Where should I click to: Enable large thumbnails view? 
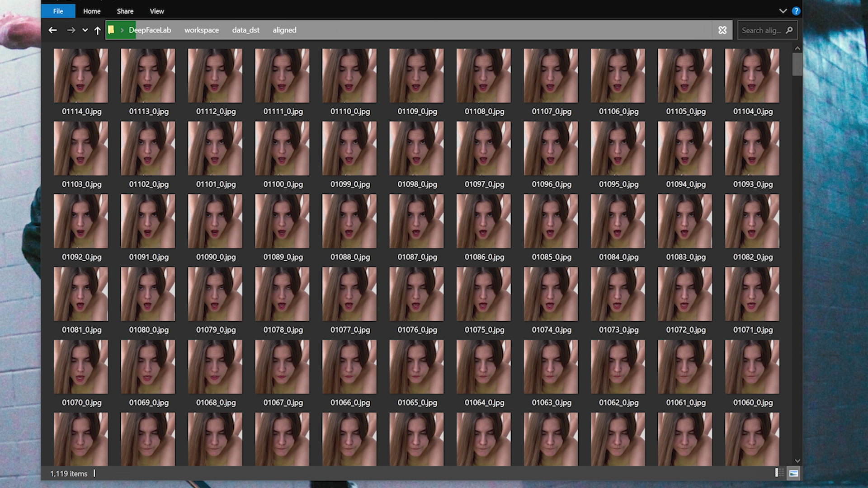pyautogui.click(x=794, y=473)
